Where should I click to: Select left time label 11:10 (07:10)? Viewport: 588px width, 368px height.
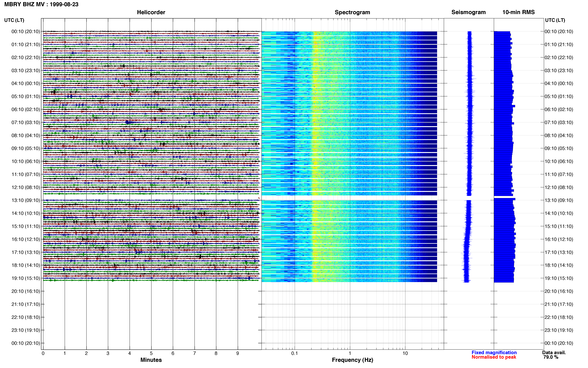click(x=26, y=174)
